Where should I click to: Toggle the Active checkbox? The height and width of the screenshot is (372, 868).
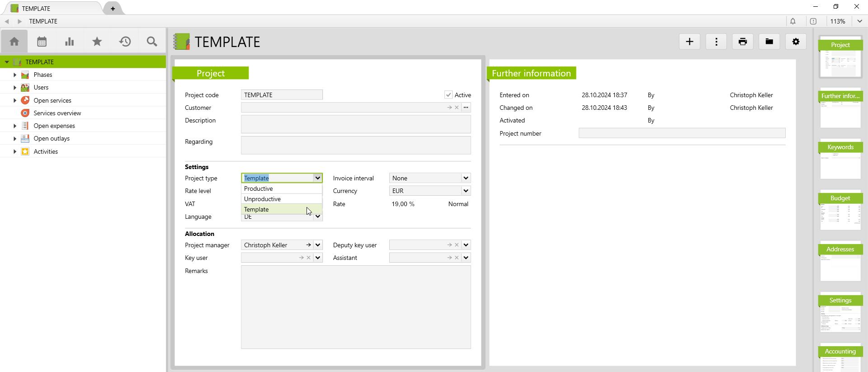(x=448, y=95)
